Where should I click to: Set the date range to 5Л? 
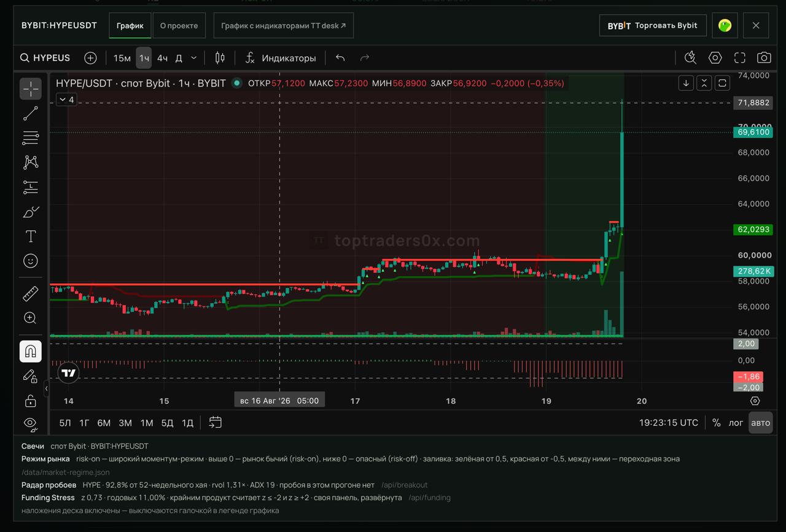[65, 423]
